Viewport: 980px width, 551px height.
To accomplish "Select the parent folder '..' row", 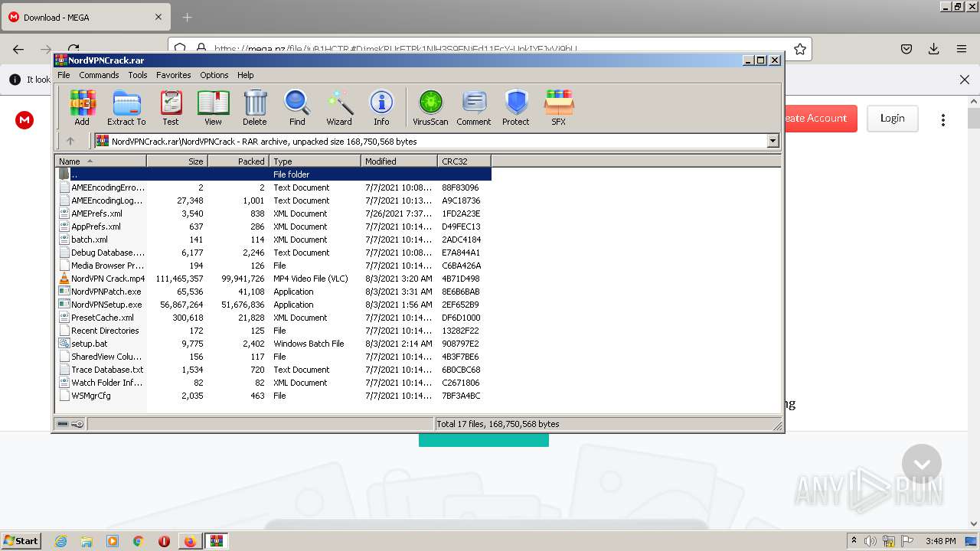I will 273,174.
